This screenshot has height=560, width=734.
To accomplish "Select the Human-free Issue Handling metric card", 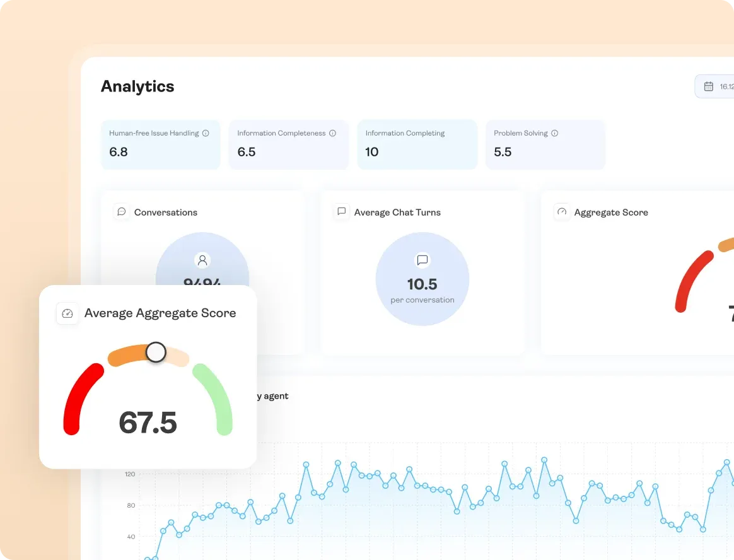I will (161, 144).
